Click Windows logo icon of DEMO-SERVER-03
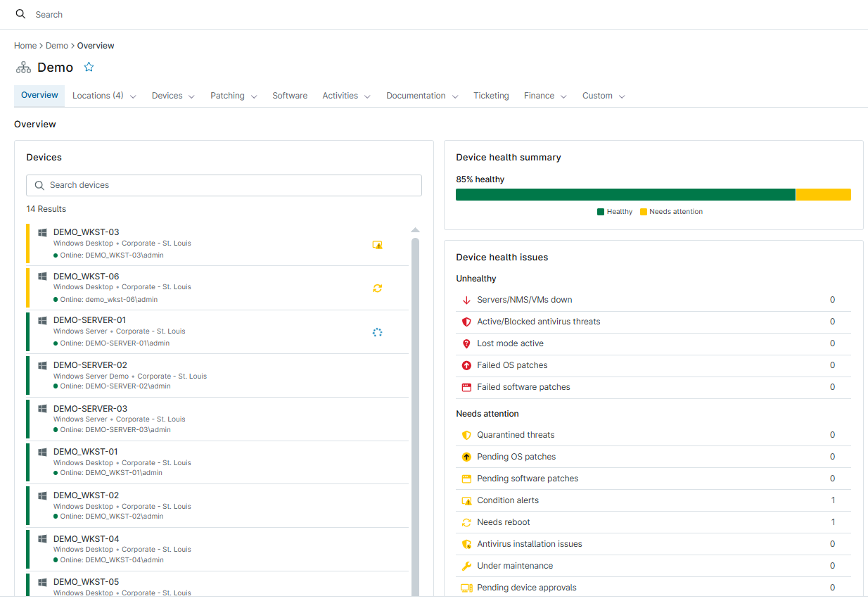Screen dimensions: 868x601 [42, 409]
